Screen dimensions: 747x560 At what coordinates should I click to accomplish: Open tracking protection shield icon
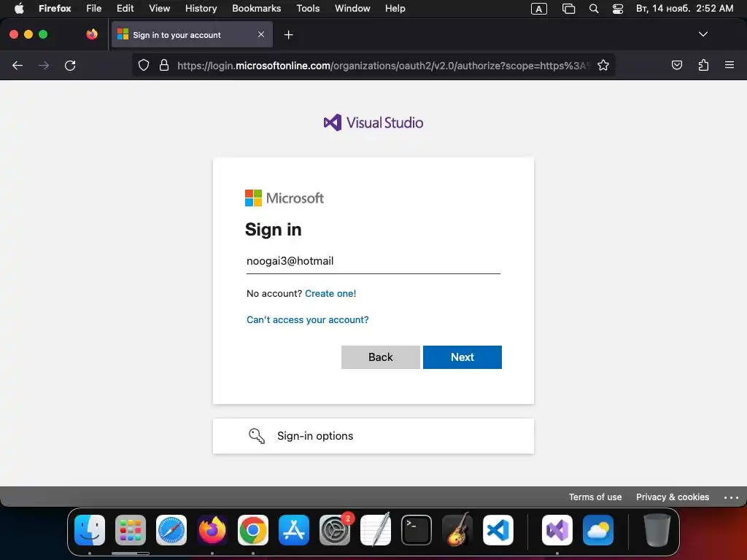pyautogui.click(x=144, y=65)
